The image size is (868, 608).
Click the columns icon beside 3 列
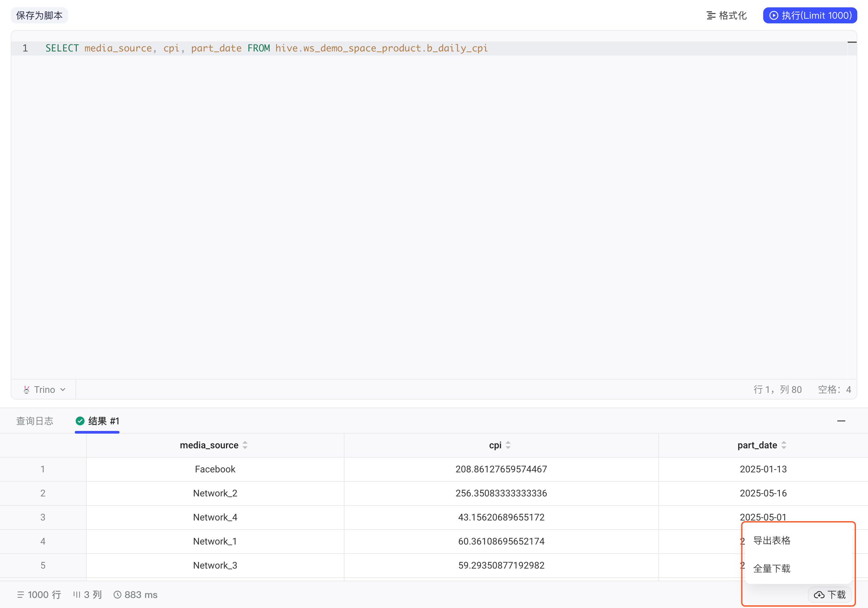tap(77, 595)
